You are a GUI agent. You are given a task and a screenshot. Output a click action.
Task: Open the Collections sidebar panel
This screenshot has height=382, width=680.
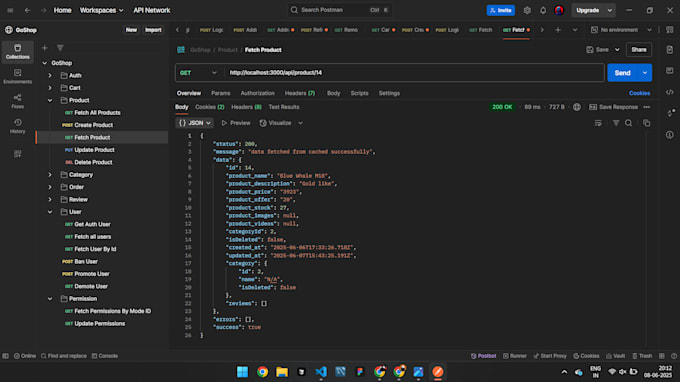tap(17, 52)
